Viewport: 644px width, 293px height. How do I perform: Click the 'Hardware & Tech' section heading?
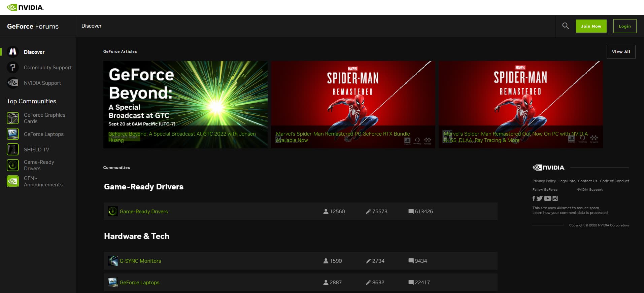137,236
